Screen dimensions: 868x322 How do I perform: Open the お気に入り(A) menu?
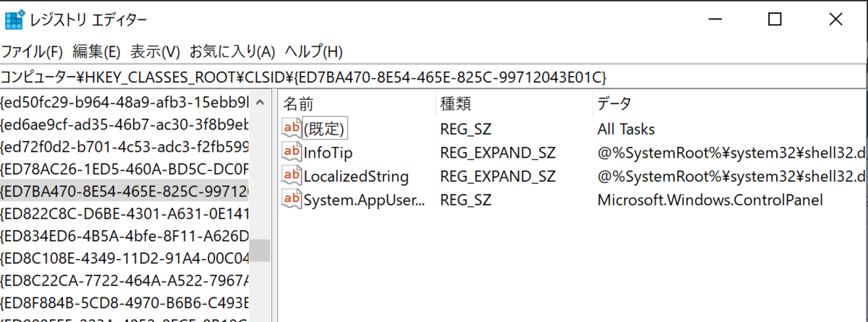tap(232, 52)
